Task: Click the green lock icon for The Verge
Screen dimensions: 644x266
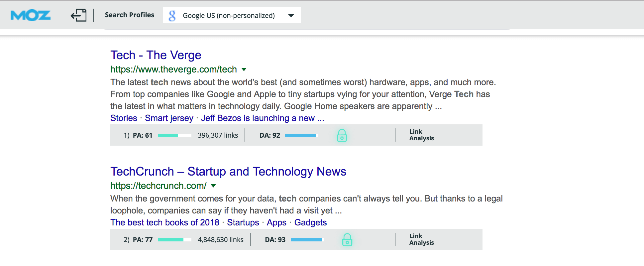Action: coord(342,135)
